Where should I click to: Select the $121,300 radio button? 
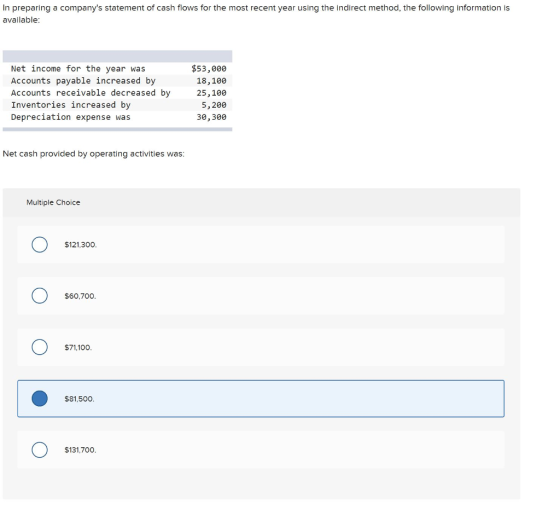[39, 245]
